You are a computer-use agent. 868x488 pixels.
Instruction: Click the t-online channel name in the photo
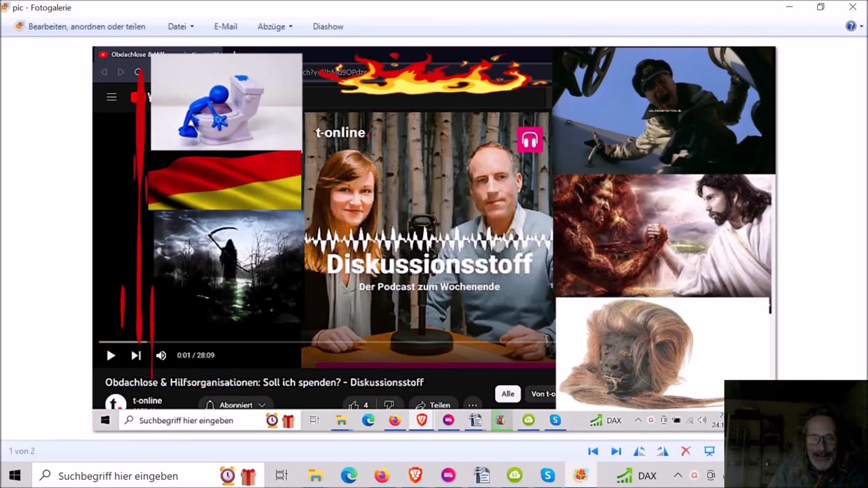point(147,401)
